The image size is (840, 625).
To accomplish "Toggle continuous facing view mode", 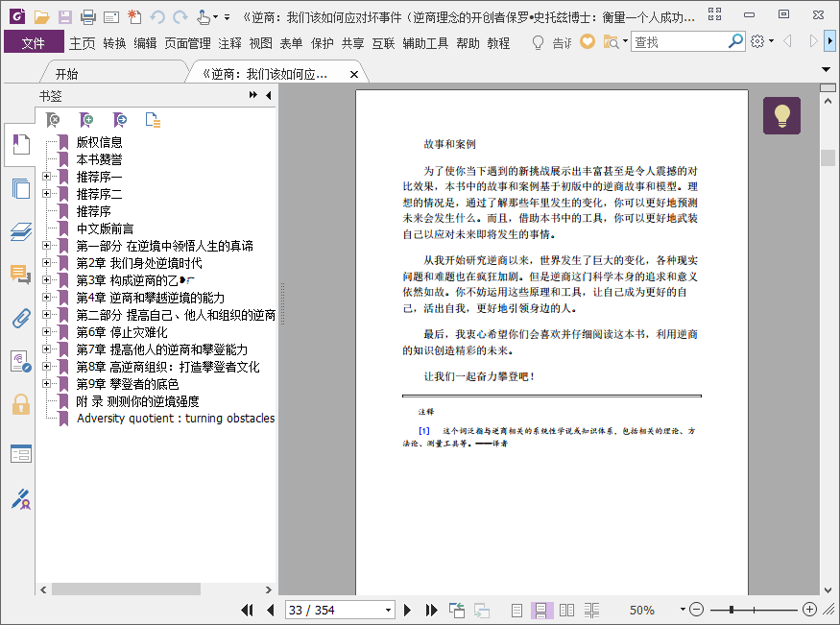I will point(591,610).
